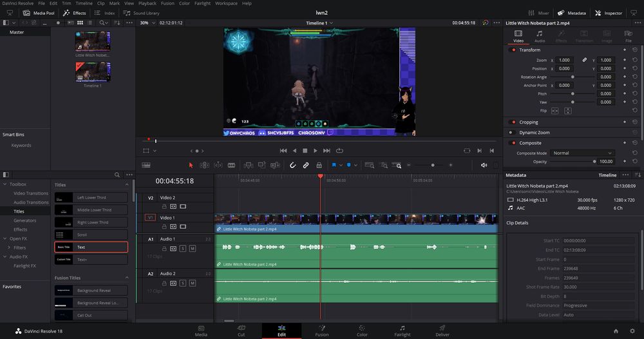
Task: Collapse the Toolbox tree in effects
Action: [5, 184]
